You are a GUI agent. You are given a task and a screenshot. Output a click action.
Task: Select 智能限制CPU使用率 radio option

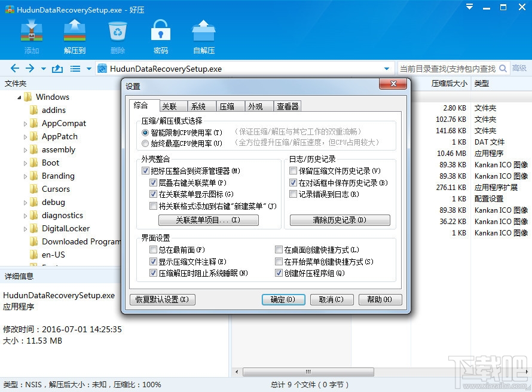[x=145, y=133]
